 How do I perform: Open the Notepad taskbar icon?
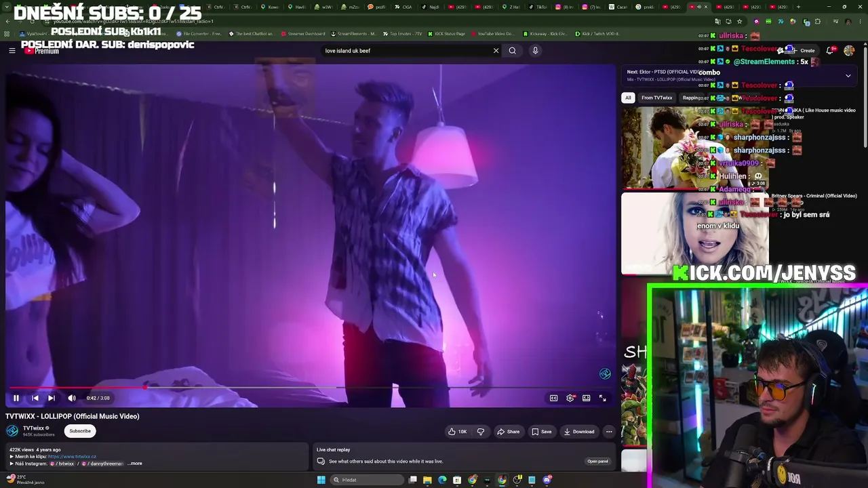point(532,480)
